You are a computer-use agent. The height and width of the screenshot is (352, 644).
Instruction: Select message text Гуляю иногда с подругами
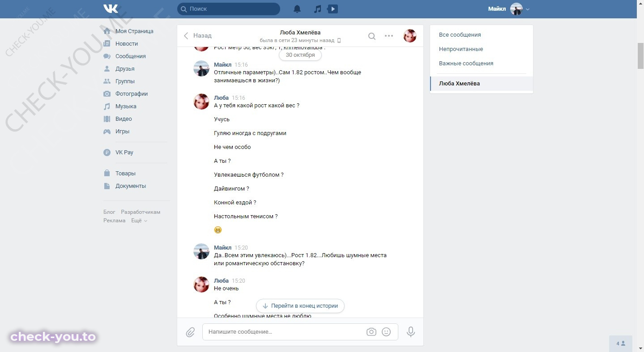click(250, 133)
